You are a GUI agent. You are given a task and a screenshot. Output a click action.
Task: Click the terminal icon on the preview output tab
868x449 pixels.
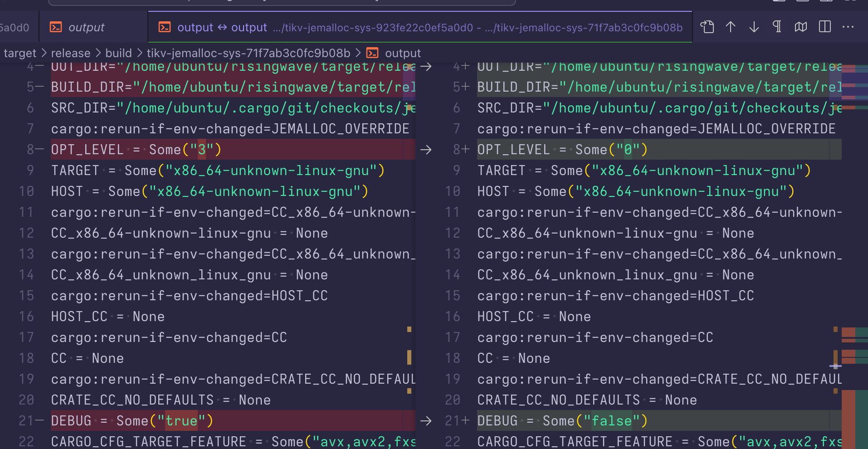(55, 27)
